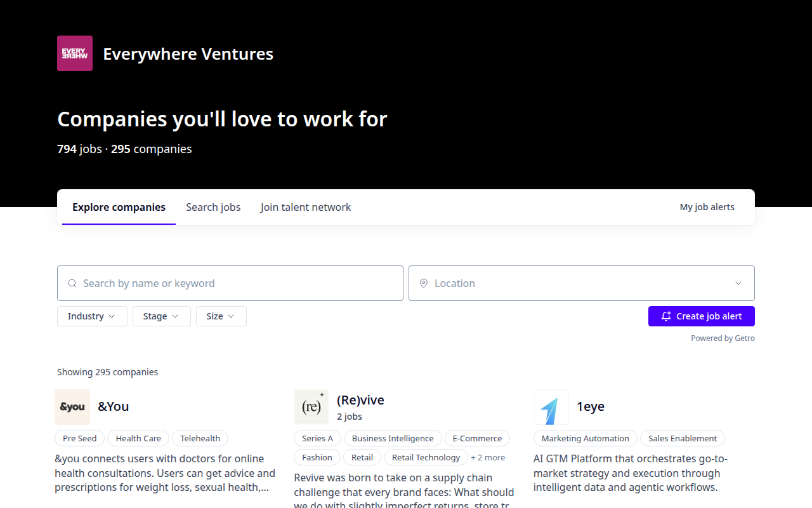The height and width of the screenshot is (508, 812).
Task: Open the Size filter dropdown
Action: (221, 316)
